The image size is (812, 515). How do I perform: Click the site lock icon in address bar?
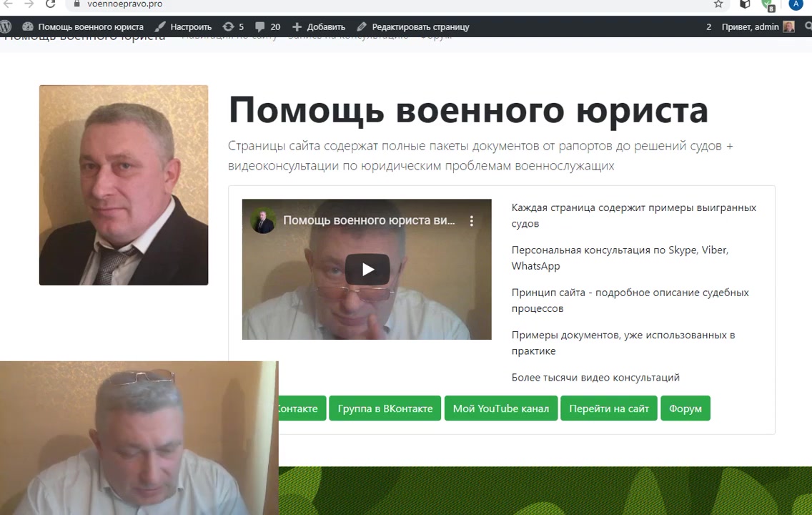click(77, 4)
